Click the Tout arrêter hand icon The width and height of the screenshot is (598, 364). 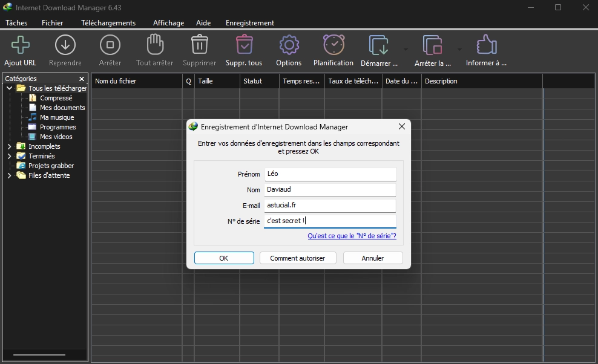(155, 44)
